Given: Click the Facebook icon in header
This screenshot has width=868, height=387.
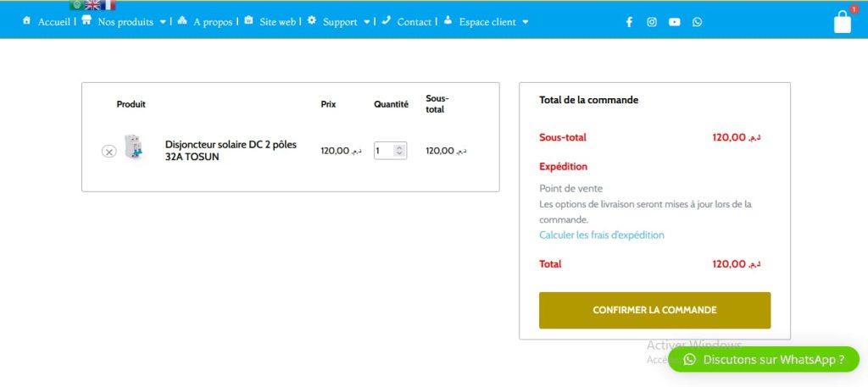Looking at the screenshot, I should pyautogui.click(x=629, y=22).
